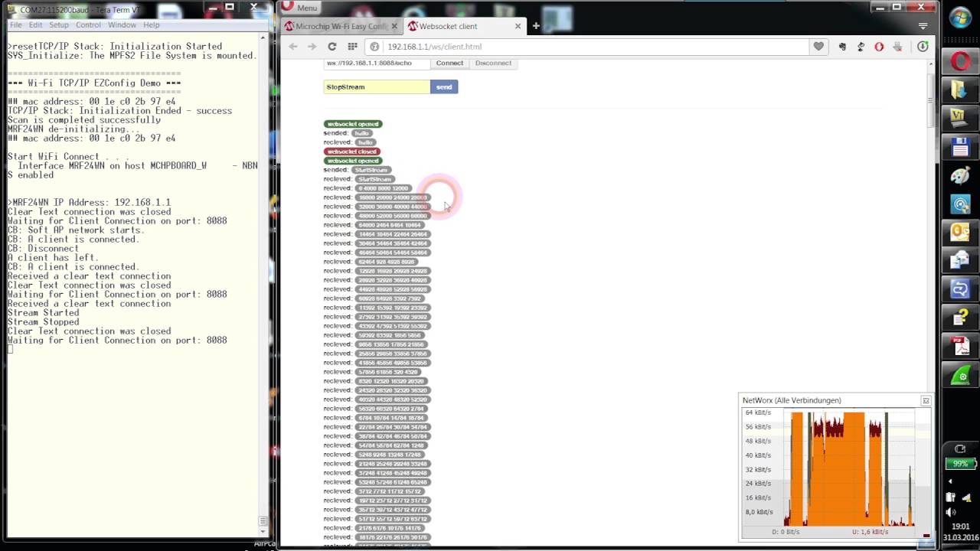980x551 pixels.
Task: Open the Setup menu in Tera Term
Action: point(59,25)
